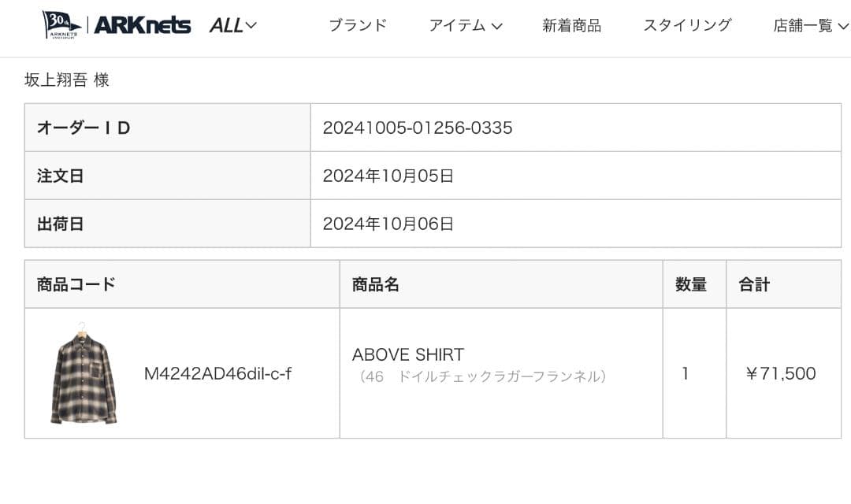The image size is (851, 504).
Task: Open the ブランド menu item
Action: pyautogui.click(x=359, y=24)
